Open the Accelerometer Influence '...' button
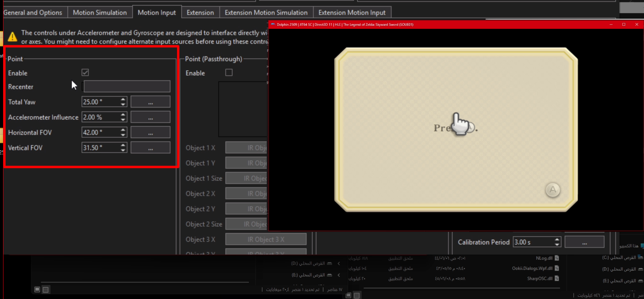 [x=150, y=117]
